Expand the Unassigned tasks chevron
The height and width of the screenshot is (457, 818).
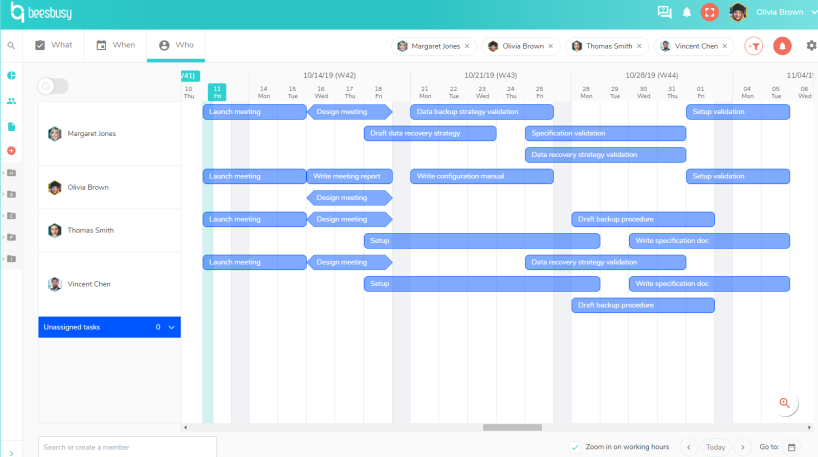[171, 327]
